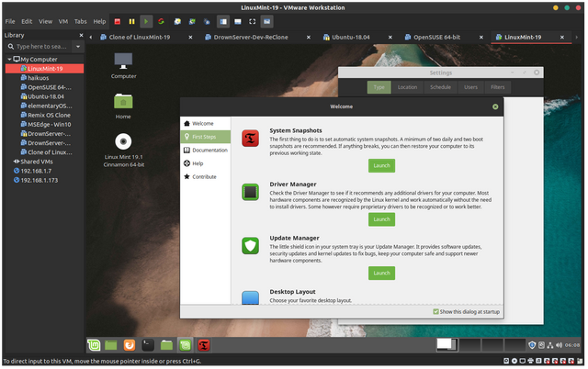Launch System Snapshots
The width and height of the screenshot is (588, 369).
click(x=381, y=165)
